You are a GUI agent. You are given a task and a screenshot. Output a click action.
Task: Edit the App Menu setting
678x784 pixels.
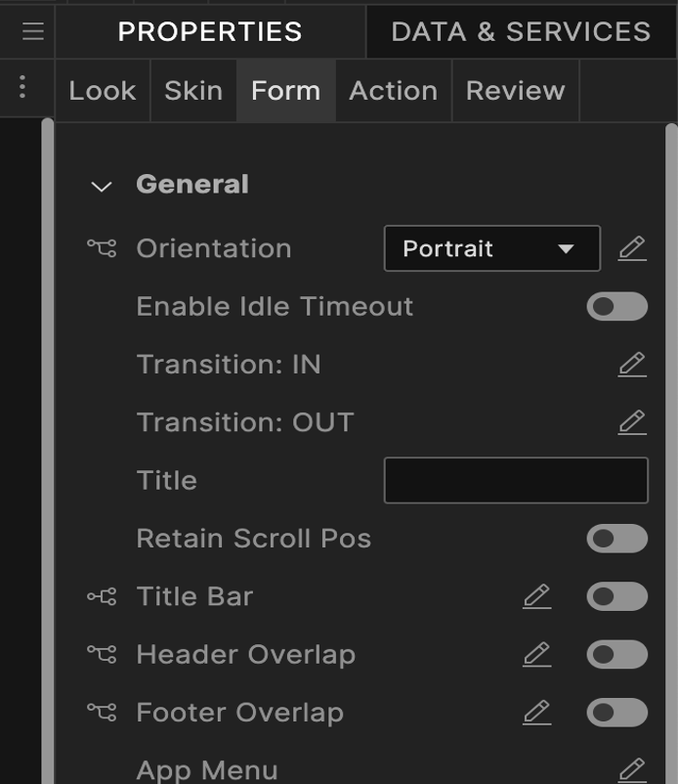tap(632, 769)
